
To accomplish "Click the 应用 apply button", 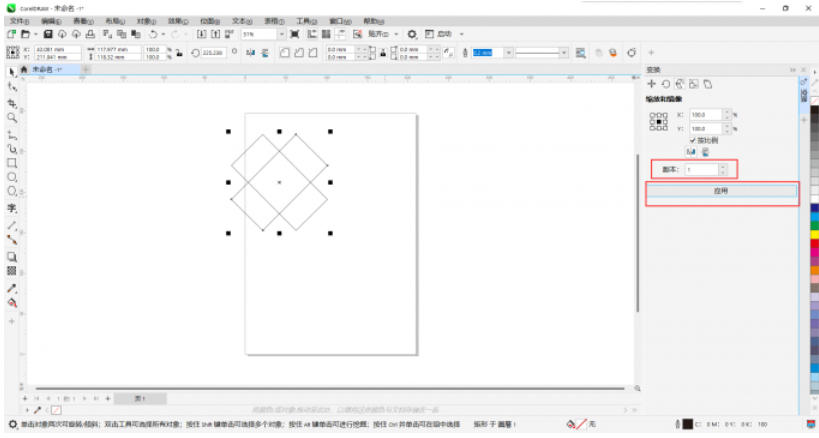I will click(721, 189).
